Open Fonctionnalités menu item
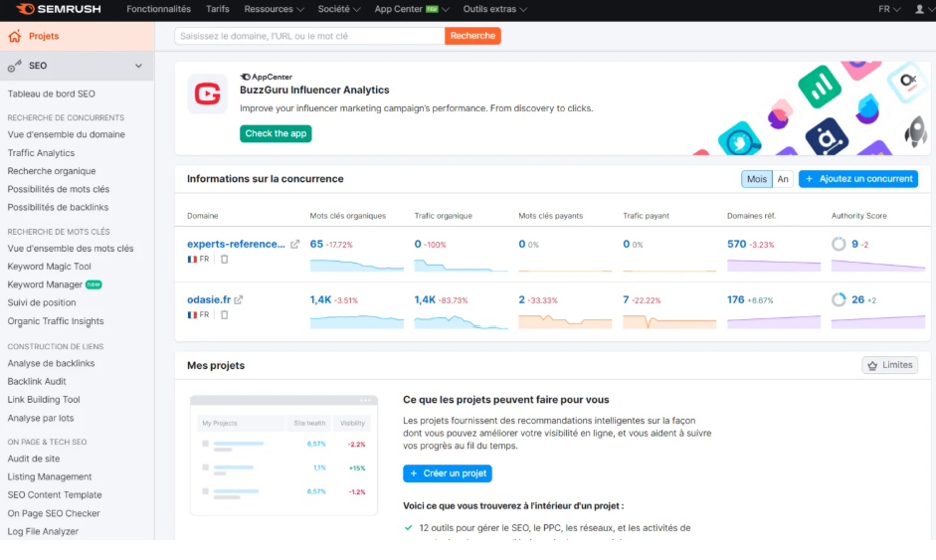Viewport: 936px width, 560px height. [159, 9]
